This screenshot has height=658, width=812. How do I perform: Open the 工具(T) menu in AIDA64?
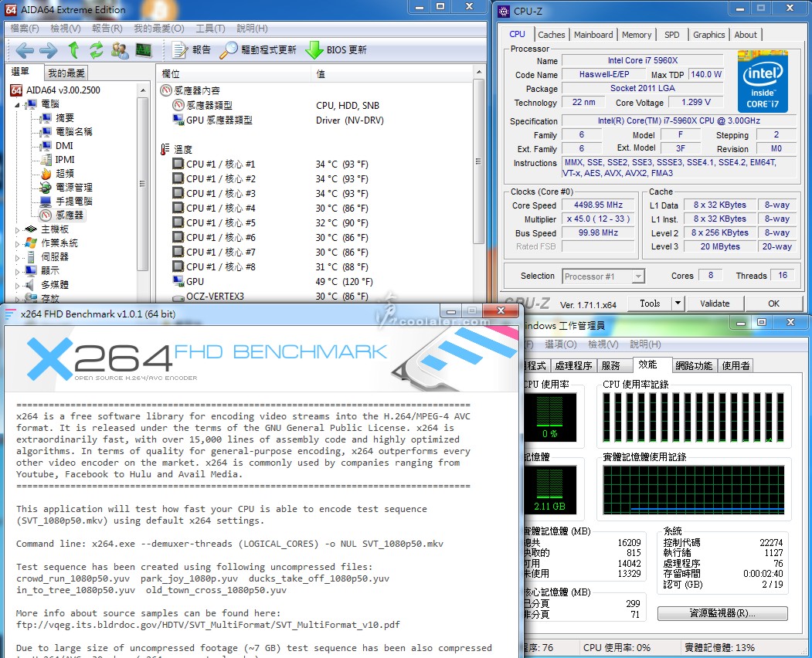click(210, 29)
